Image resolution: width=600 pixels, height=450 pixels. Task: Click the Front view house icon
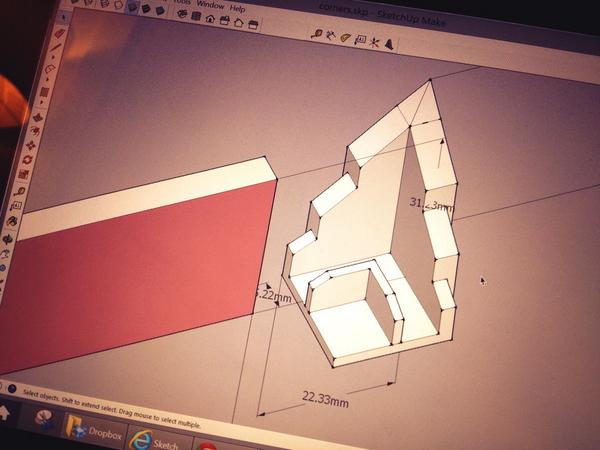(x=210, y=18)
